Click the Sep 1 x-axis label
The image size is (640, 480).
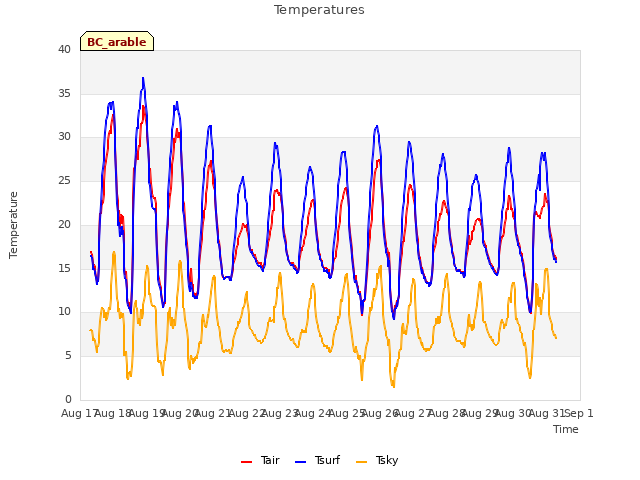click(579, 413)
